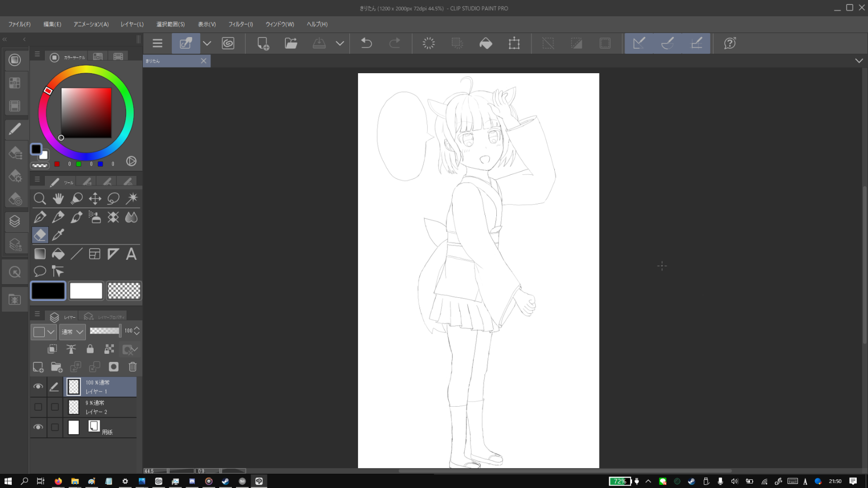Expand the save options dropdown arrow

pos(340,43)
